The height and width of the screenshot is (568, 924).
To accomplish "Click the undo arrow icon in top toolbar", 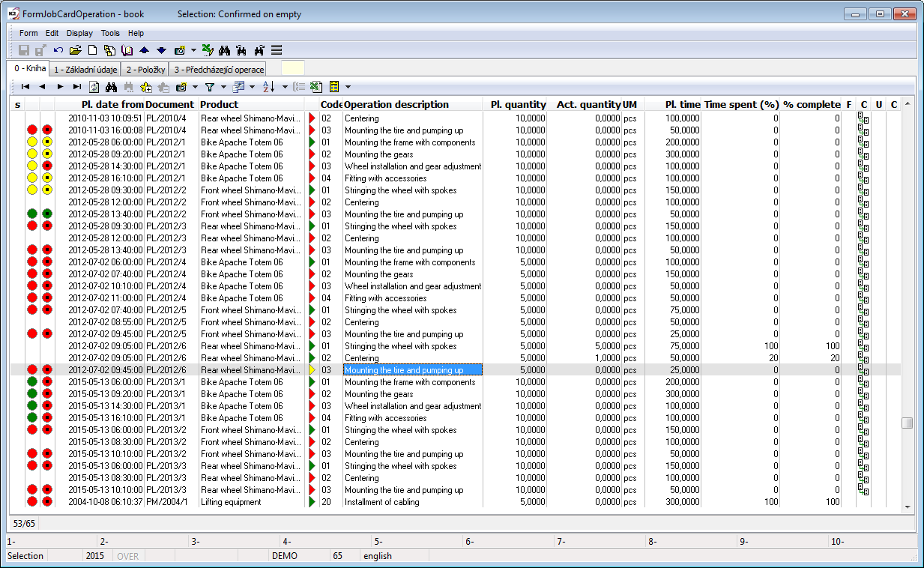I will (58, 50).
